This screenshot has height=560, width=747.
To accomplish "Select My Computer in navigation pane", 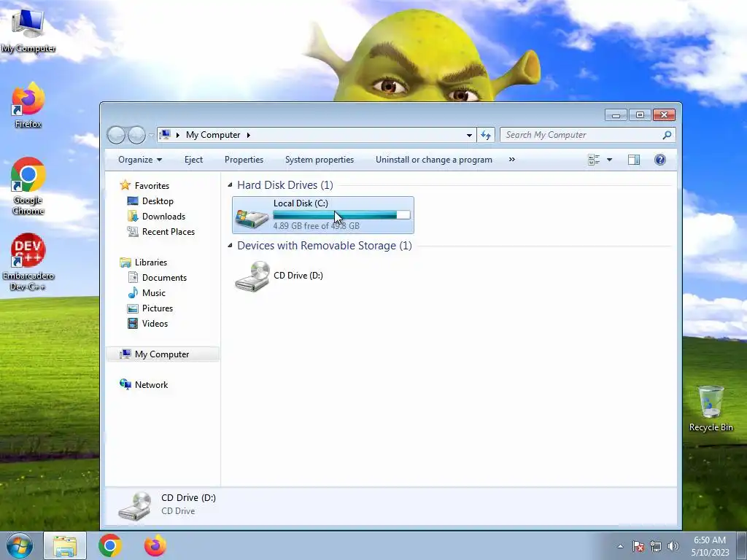I will (163, 354).
